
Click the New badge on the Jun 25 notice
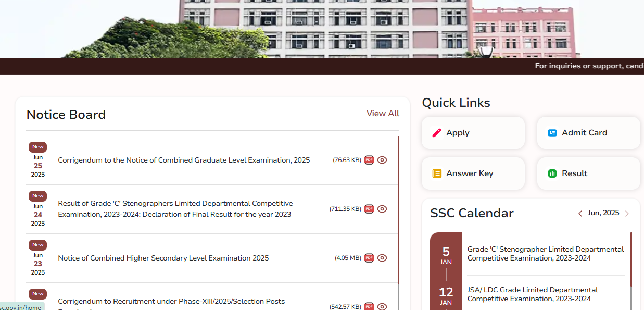(38, 147)
